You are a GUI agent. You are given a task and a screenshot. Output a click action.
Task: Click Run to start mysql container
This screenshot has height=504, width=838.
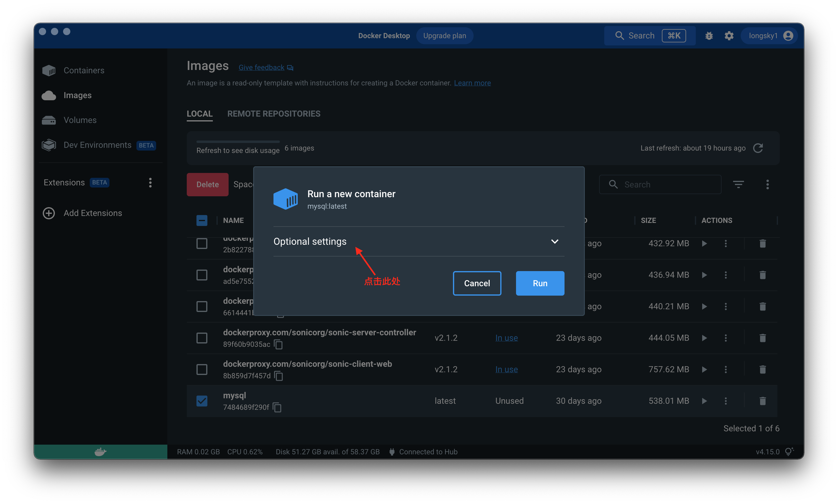(540, 283)
